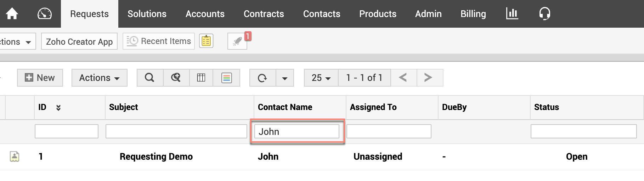Expand the refresh options arrow
Image resolution: width=644 pixels, height=181 pixels.
coord(285,78)
